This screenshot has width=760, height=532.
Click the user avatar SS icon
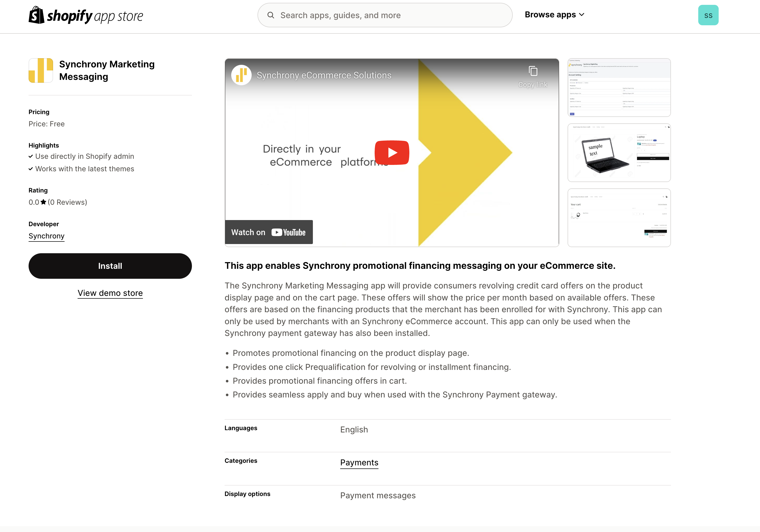click(x=709, y=15)
